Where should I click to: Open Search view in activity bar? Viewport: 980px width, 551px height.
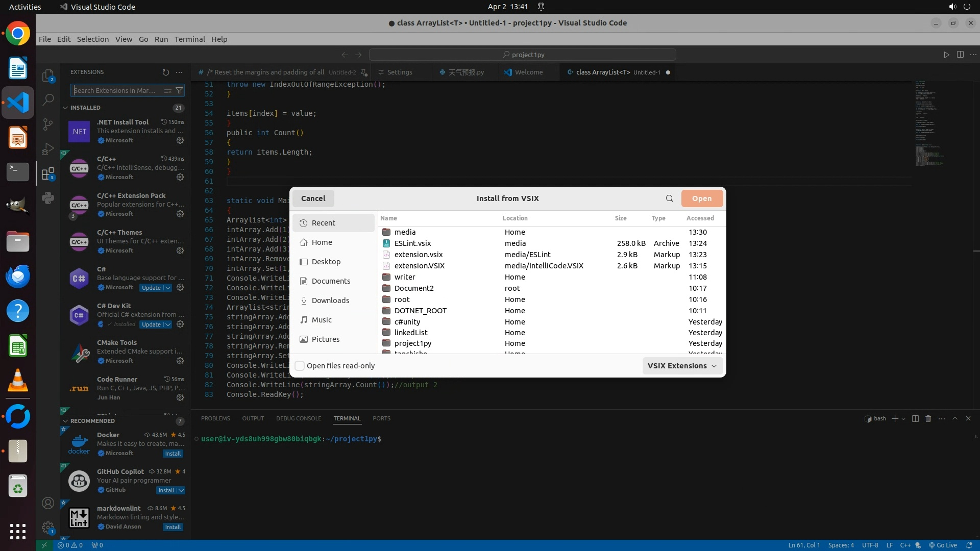pyautogui.click(x=48, y=99)
